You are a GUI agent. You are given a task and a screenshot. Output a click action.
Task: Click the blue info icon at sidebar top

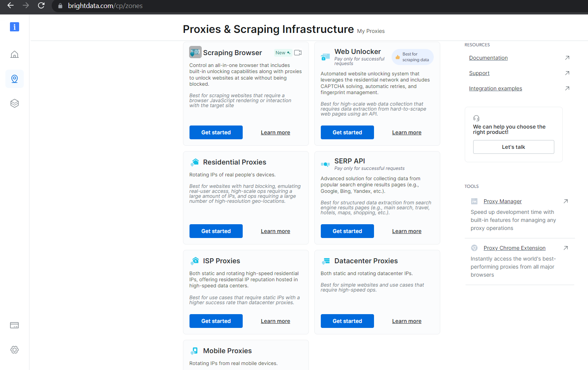(x=14, y=27)
